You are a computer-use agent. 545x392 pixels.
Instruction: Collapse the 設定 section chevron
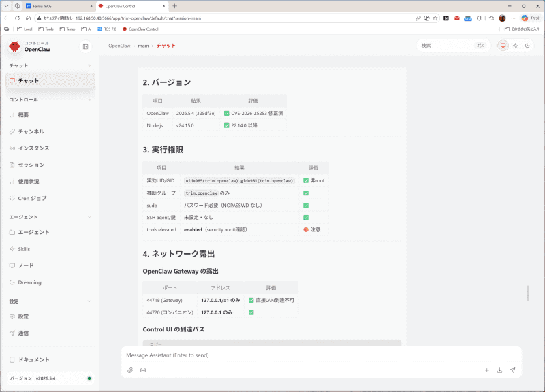pyautogui.click(x=89, y=301)
